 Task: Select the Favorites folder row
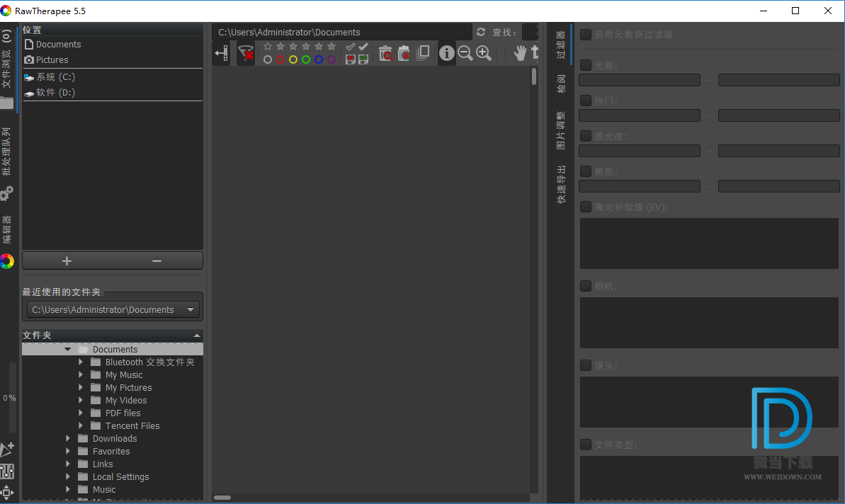113,451
